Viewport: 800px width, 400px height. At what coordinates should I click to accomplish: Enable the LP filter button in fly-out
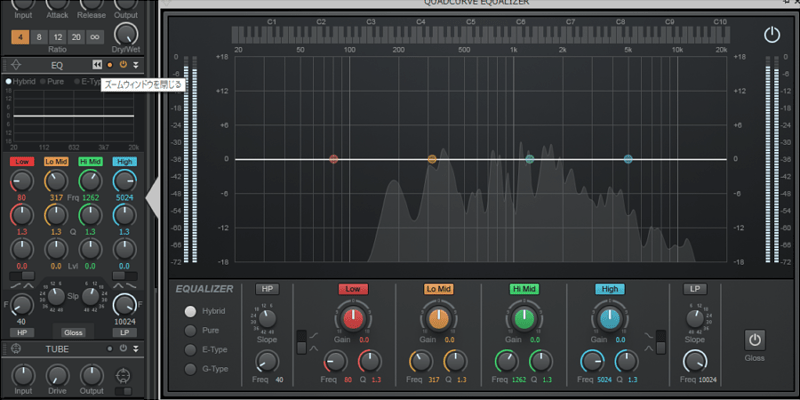[695, 289]
